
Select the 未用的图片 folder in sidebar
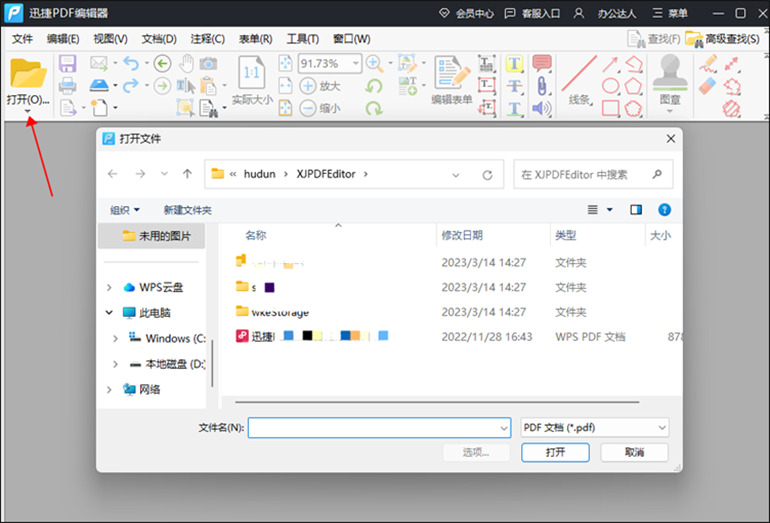(152, 236)
